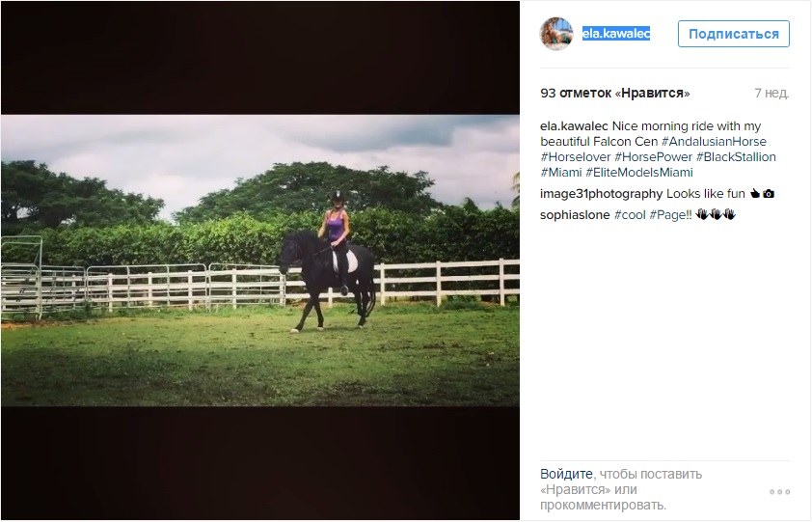The image size is (812, 522).
Task: Open the #Horselover hashtag
Action: [x=575, y=157]
